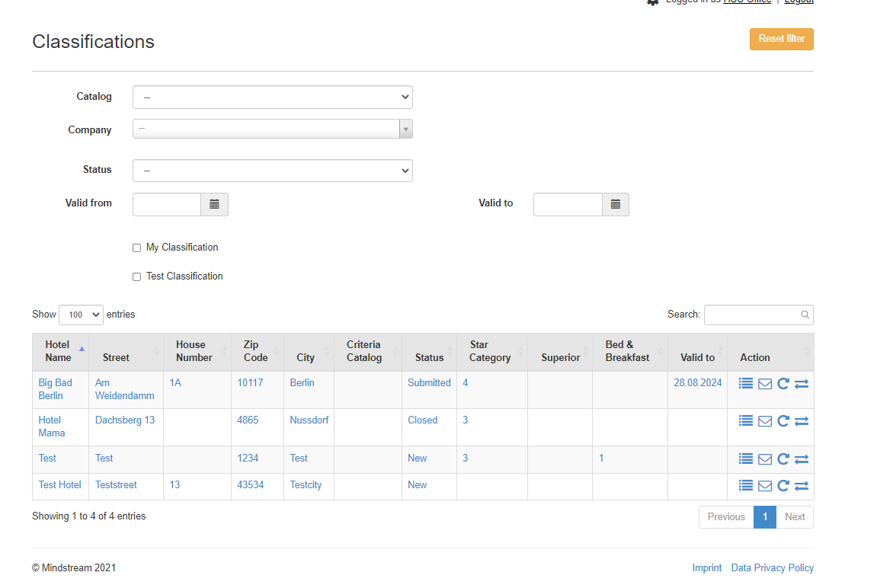The height and width of the screenshot is (588, 877).
Task: Open Valid to calendar picker
Action: 615,205
